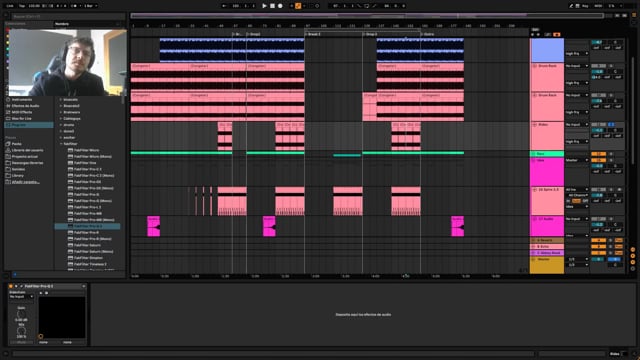
Task: Toggle the computer MIDI keyboard icon
Action: pyautogui.click(x=578, y=6)
